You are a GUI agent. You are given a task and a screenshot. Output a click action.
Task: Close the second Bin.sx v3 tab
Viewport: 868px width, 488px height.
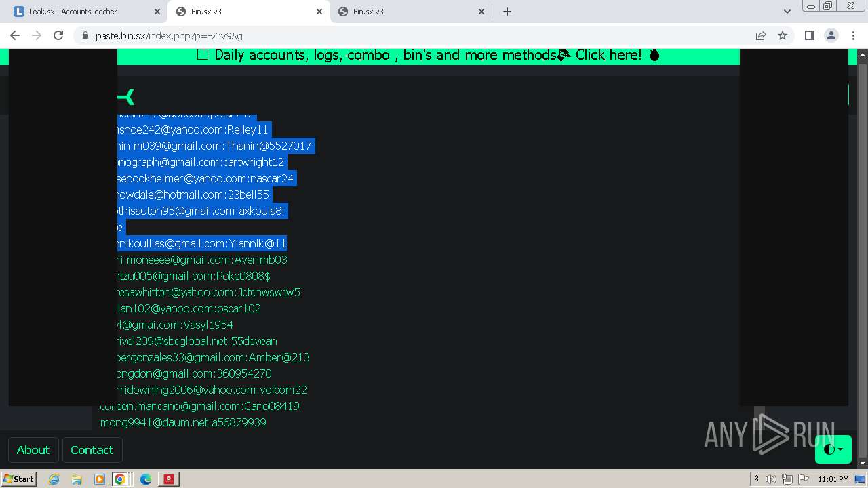pos(481,12)
